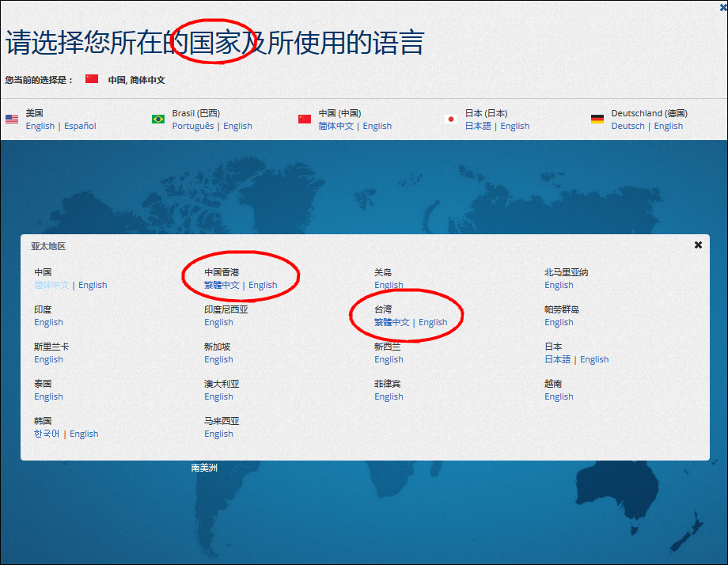Choose English under 澳大利亚

pos(218,396)
